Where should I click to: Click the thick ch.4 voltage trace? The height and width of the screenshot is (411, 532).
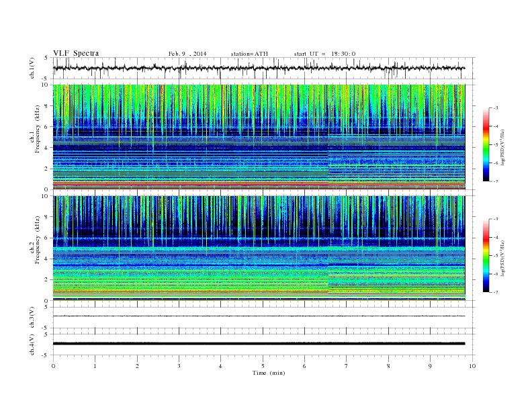259,344
